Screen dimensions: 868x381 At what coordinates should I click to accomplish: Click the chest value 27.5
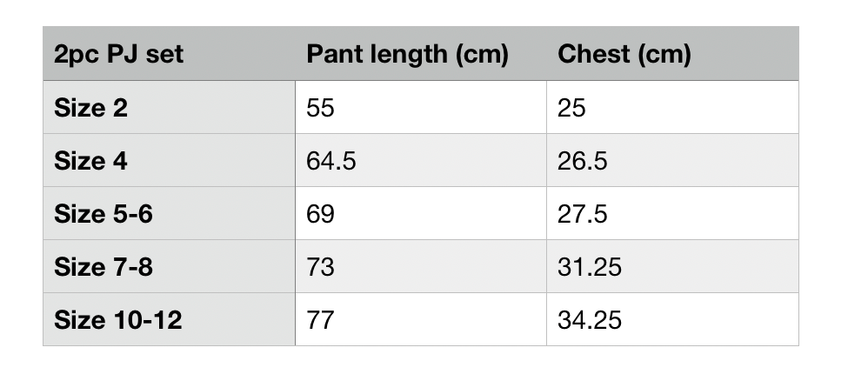pos(582,214)
